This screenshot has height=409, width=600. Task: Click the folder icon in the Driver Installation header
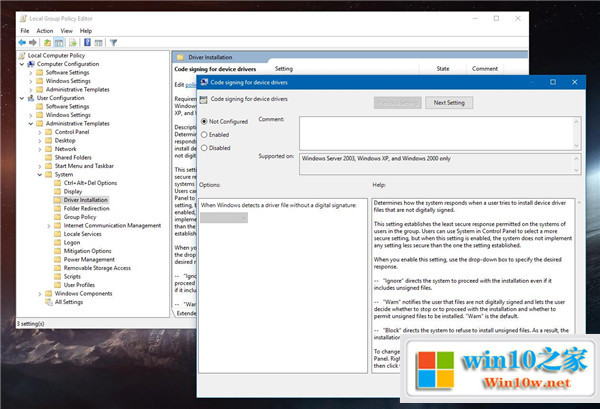click(x=180, y=57)
